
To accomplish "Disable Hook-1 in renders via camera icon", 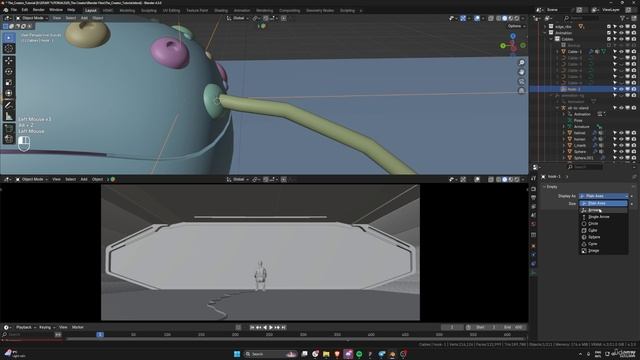I will coord(634,89).
